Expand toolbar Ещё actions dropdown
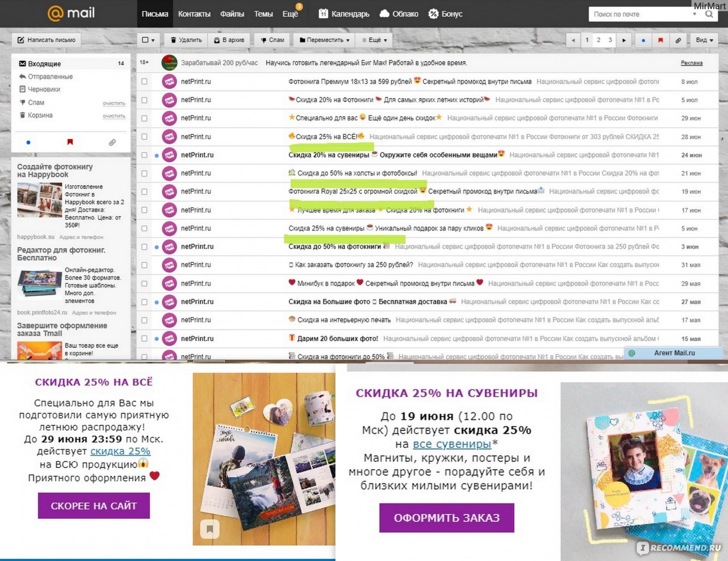 tap(374, 40)
